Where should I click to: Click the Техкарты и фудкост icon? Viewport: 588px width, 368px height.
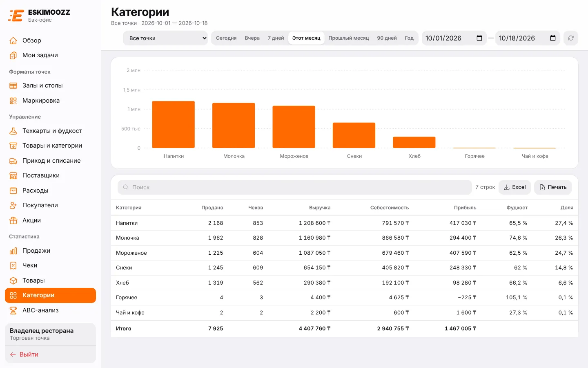(x=13, y=131)
